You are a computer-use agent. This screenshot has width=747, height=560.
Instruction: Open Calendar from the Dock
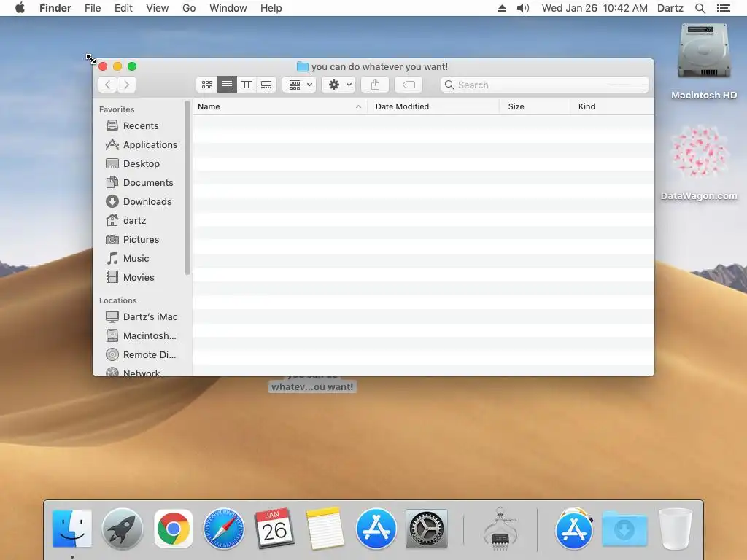[x=274, y=529]
